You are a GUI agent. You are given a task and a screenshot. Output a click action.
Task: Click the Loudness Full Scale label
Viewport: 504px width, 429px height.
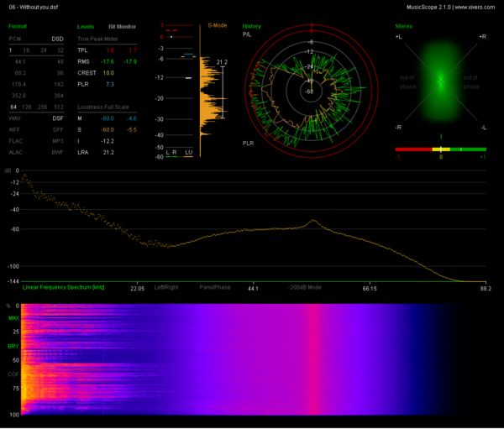pyautogui.click(x=102, y=107)
